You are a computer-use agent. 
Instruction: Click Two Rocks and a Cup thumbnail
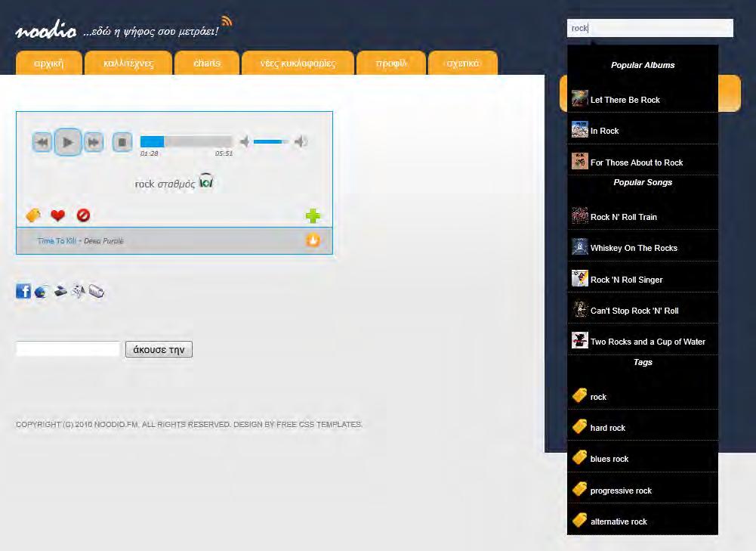579,340
